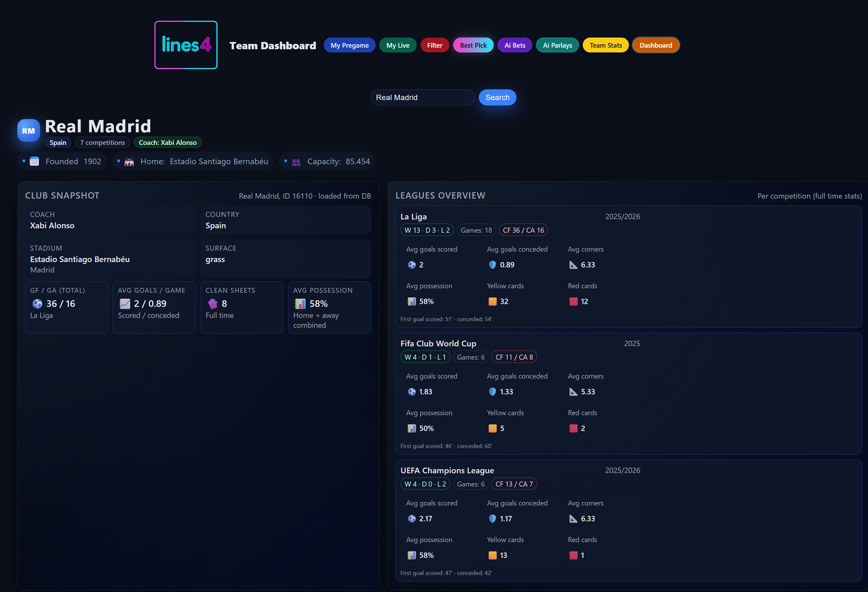Image resolution: width=868 pixels, height=592 pixels.
Task: Click 'First goal scored: 51' · conceded: 54'' text
Action: point(446,319)
